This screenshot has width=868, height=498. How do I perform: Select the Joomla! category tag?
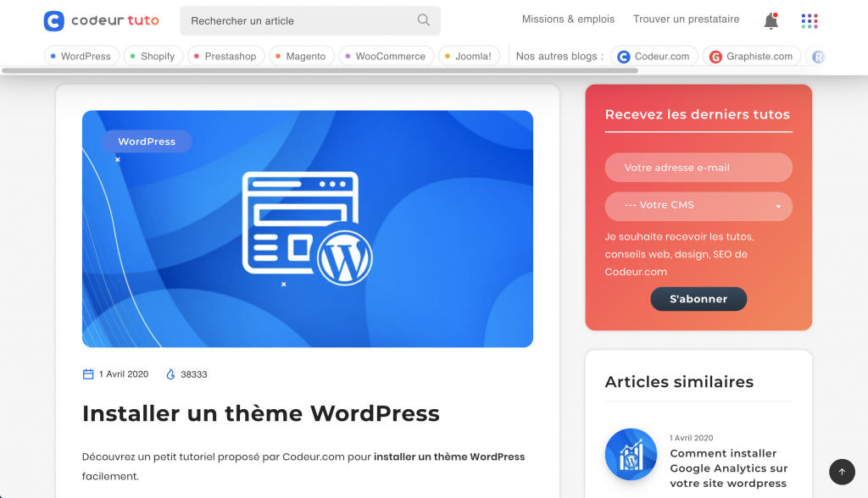[x=469, y=56]
